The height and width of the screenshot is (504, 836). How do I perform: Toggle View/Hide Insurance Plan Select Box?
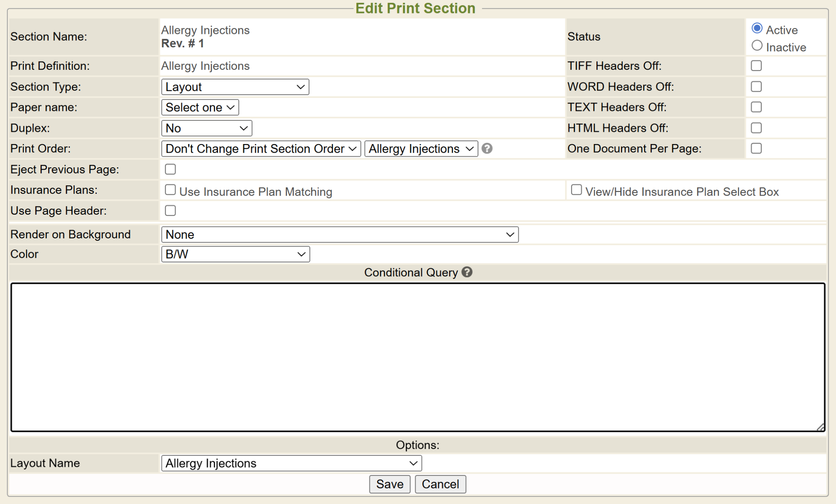576,190
